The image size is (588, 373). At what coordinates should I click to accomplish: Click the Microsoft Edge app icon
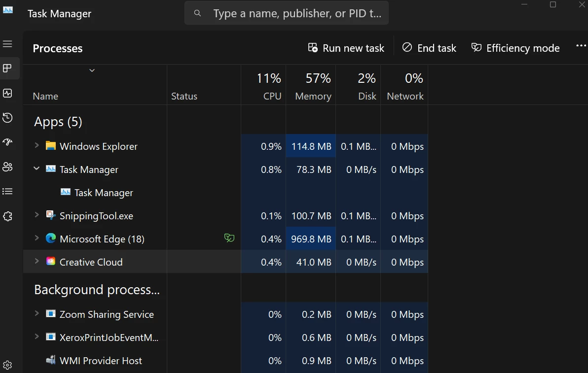pos(51,238)
